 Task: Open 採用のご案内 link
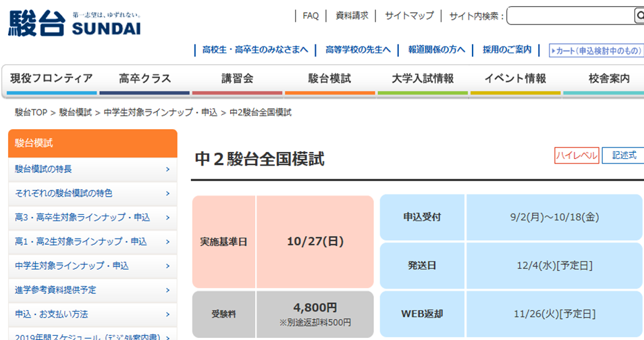tap(507, 50)
